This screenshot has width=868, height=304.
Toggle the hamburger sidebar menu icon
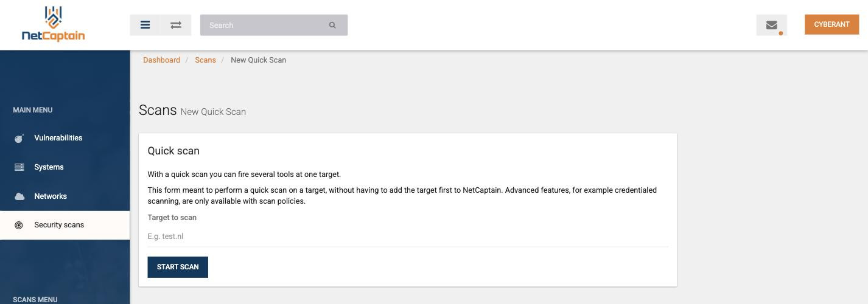pos(145,25)
